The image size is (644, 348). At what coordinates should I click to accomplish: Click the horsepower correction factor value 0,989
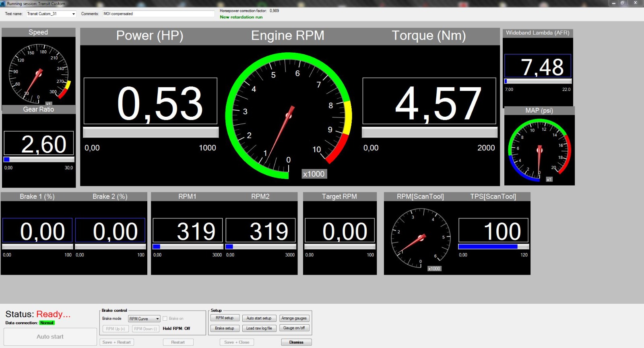click(x=274, y=11)
